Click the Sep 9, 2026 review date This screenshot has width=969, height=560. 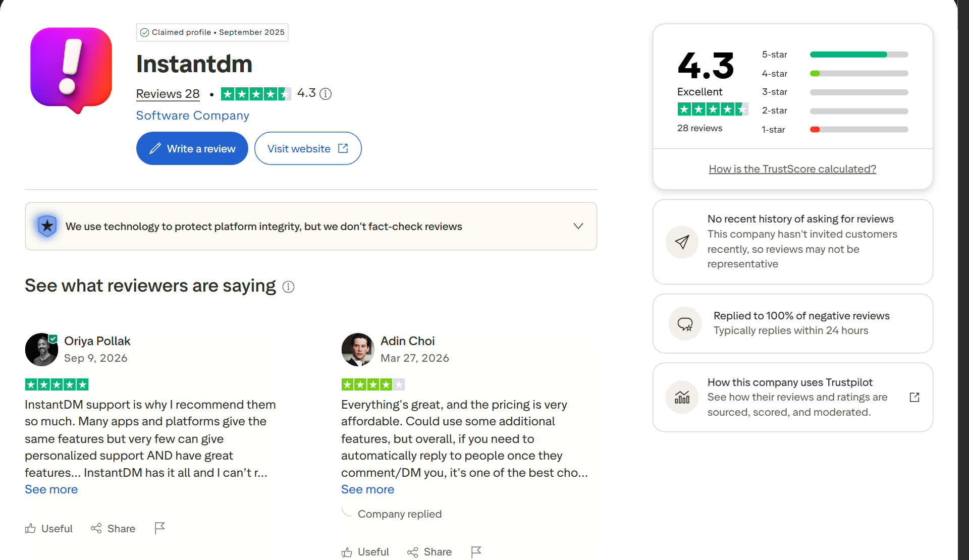pyautogui.click(x=96, y=358)
